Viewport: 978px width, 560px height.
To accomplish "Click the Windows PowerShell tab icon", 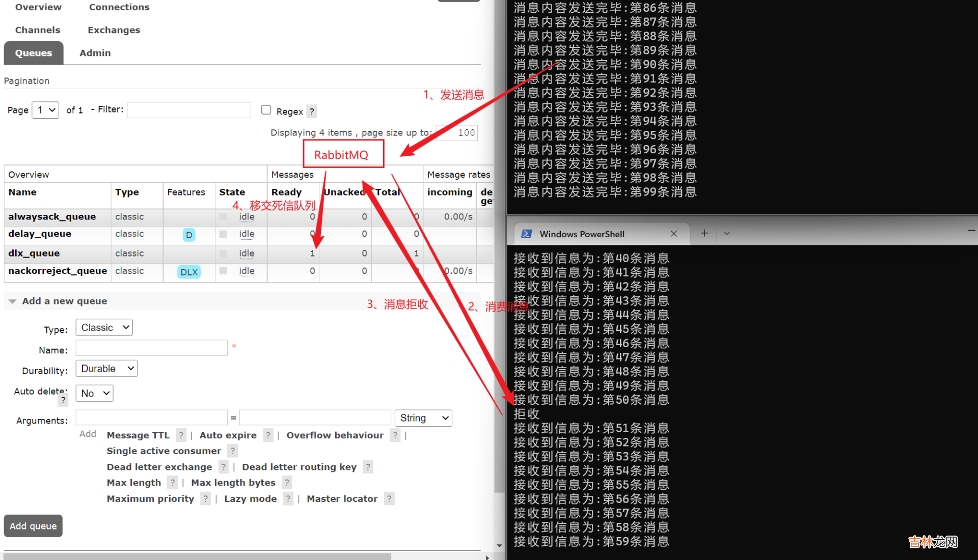I will click(527, 234).
